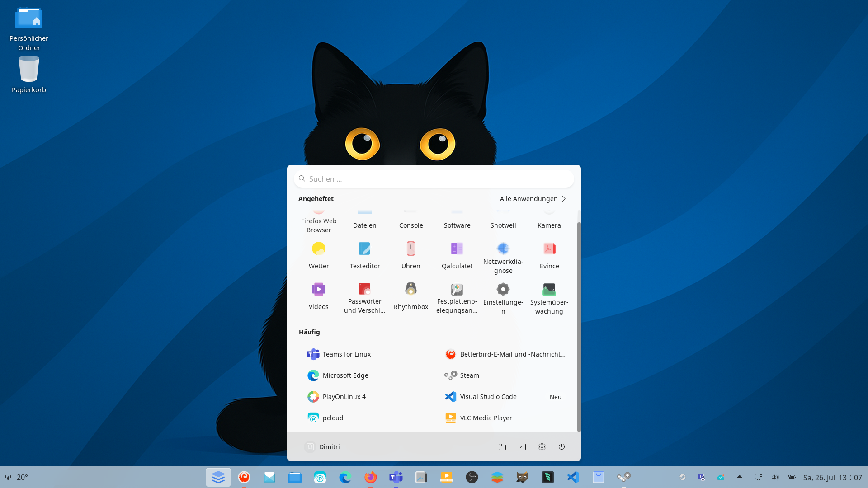The image size is (868, 488).
Task: Switch to Steam in taskbar
Action: coord(624,477)
